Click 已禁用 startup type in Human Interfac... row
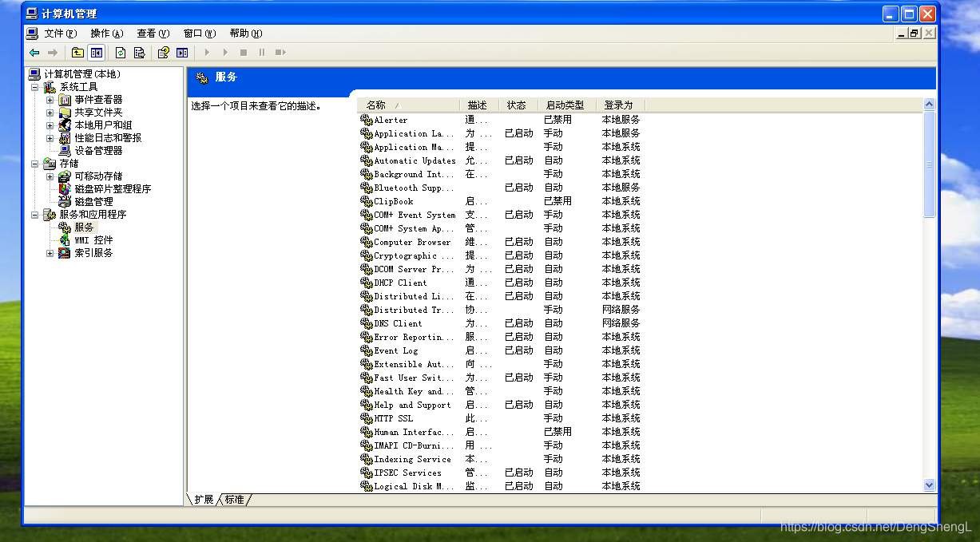 (x=557, y=432)
